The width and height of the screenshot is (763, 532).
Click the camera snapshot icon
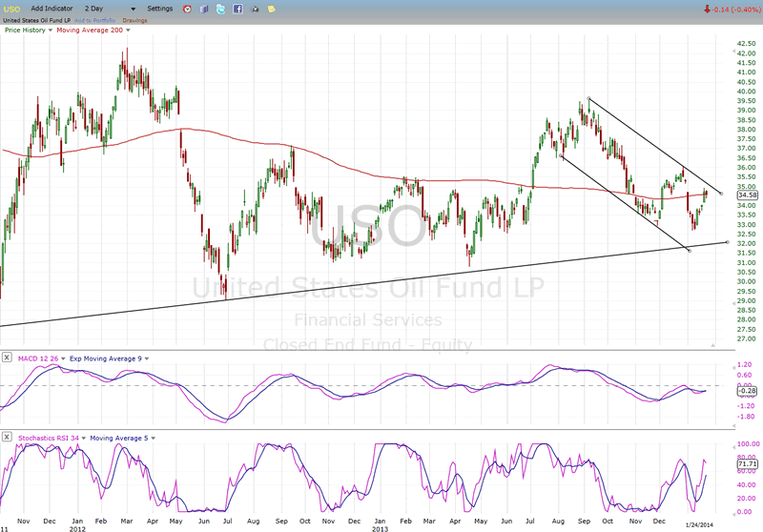[255, 9]
